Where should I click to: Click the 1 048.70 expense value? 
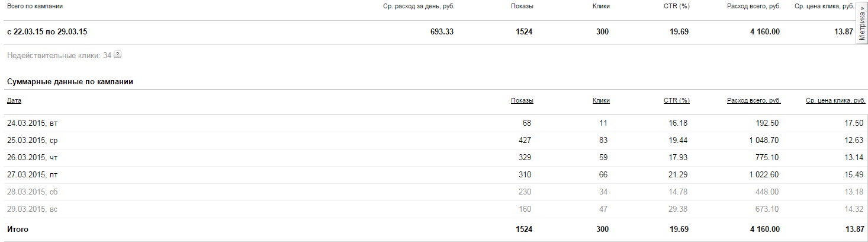point(761,141)
